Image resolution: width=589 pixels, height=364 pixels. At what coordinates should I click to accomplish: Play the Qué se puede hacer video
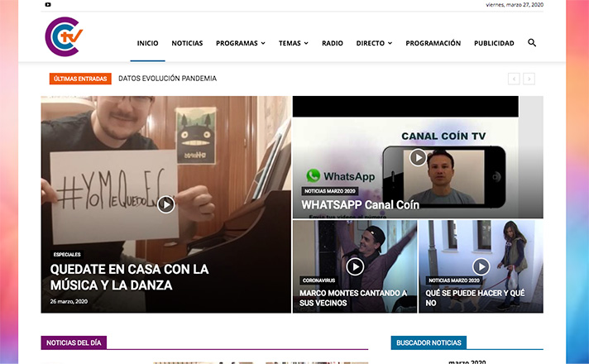point(481,266)
